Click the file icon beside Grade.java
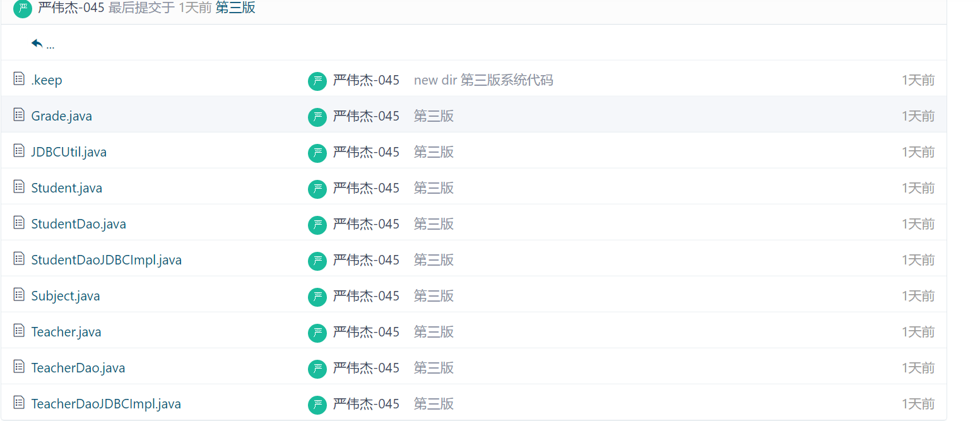 [19, 115]
